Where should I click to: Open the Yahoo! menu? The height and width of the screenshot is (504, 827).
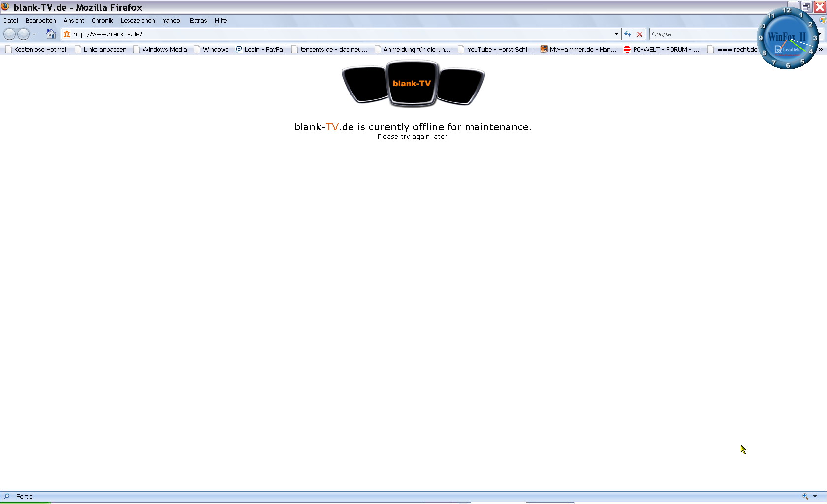point(172,20)
